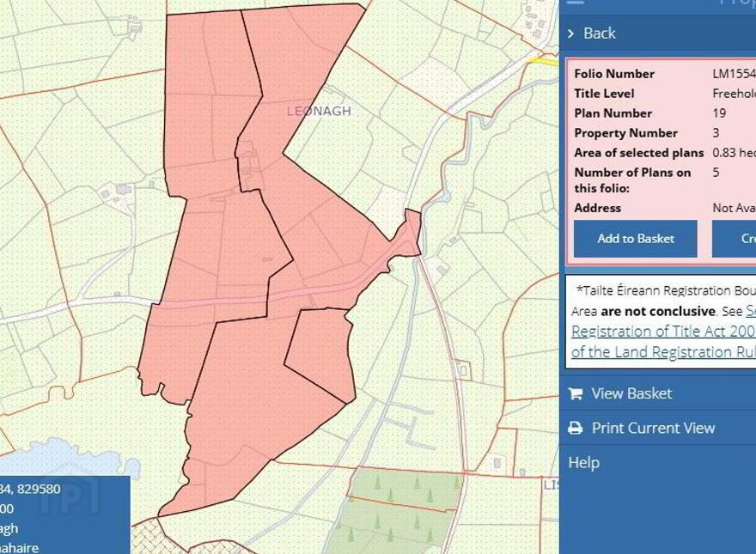756x554 pixels.
Task: Go back using the Back menu item
Action: click(x=658, y=33)
